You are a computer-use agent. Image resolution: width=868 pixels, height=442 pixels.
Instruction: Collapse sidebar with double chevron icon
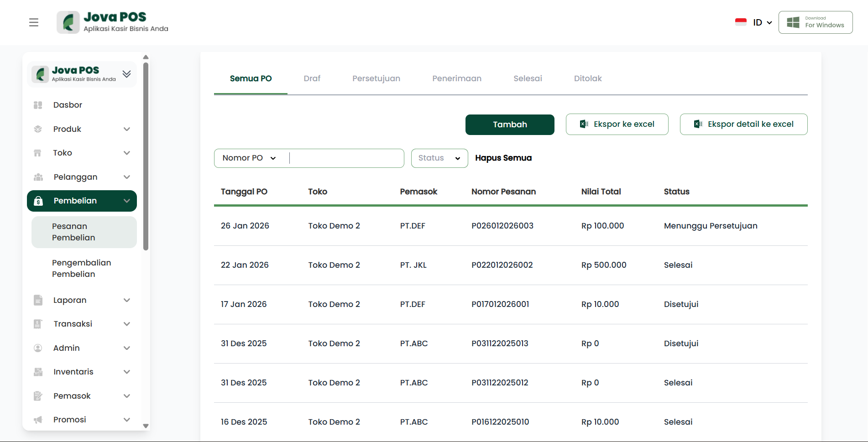[126, 74]
